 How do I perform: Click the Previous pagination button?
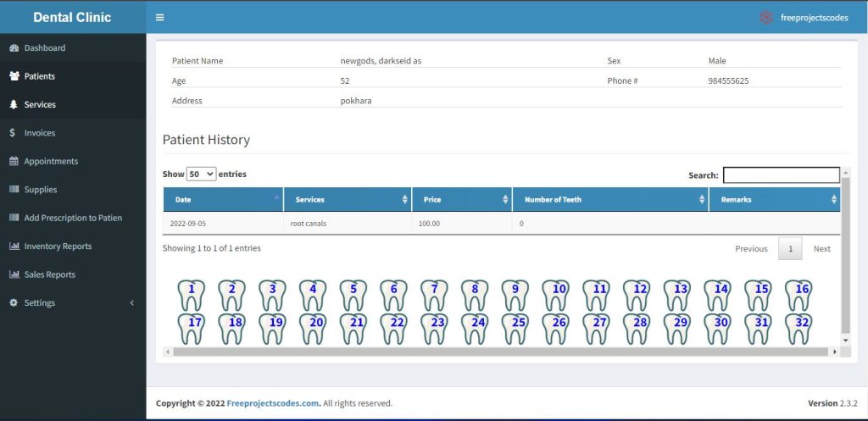click(x=750, y=249)
